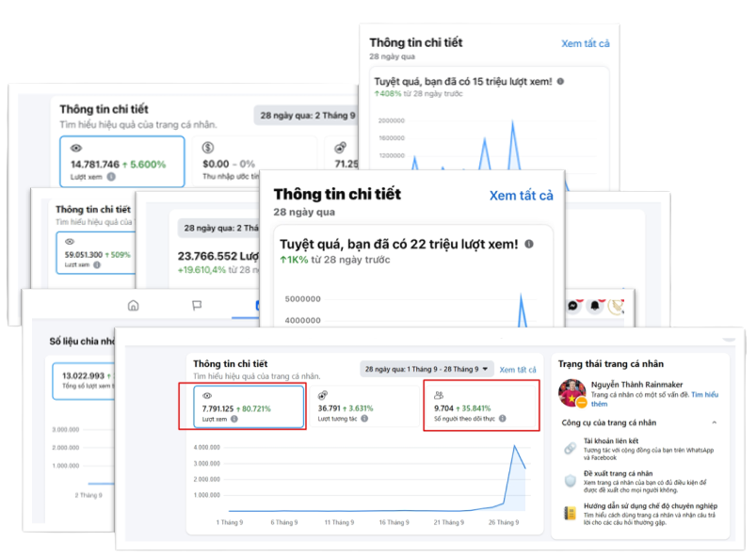Open Hướng dẫn sử dụng chế độ chuyên nghiệp

click(x=640, y=514)
